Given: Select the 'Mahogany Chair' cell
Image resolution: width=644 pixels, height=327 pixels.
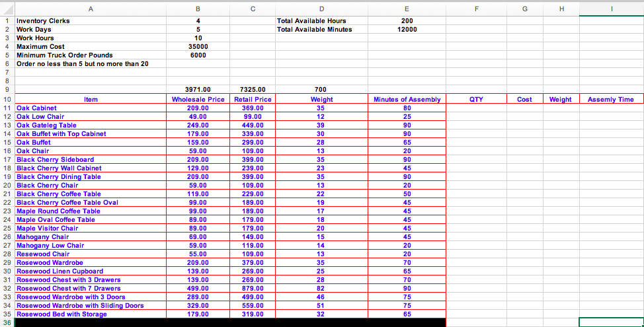Looking at the screenshot, I should click(91, 236).
